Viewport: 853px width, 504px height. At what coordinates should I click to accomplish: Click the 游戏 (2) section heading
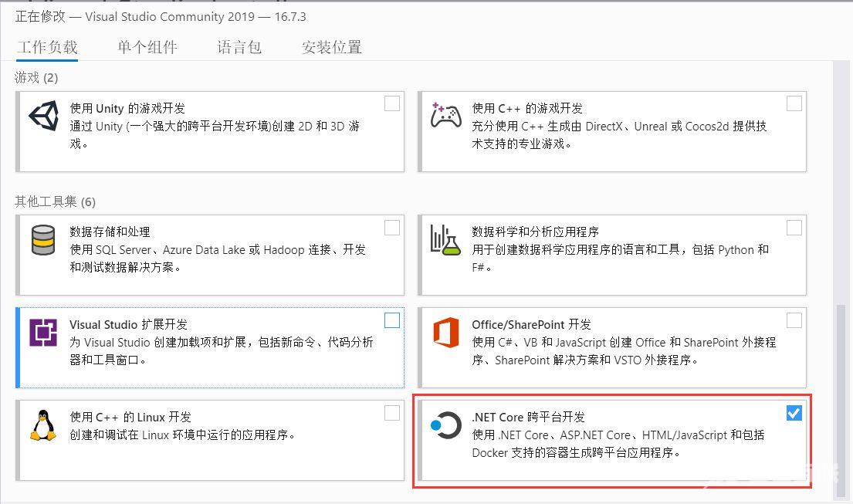point(36,78)
